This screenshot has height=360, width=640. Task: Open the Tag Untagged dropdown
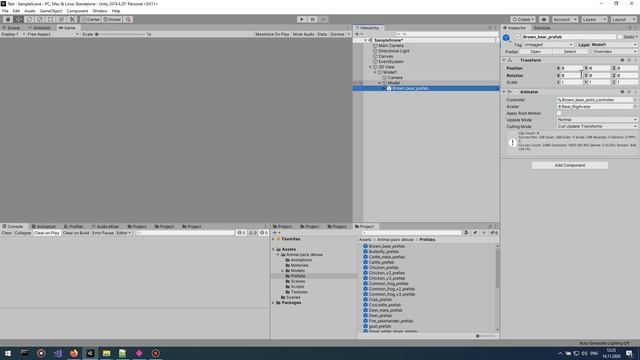point(548,44)
